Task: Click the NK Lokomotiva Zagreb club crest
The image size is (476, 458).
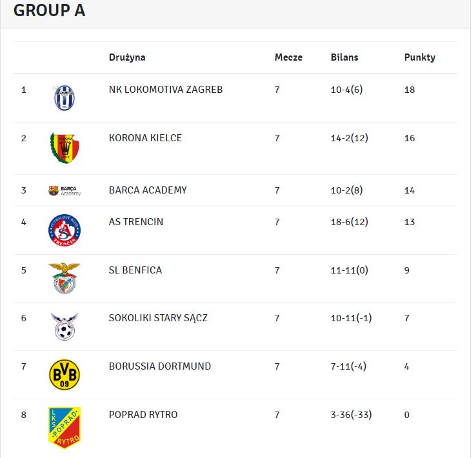Action: tap(64, 98)
